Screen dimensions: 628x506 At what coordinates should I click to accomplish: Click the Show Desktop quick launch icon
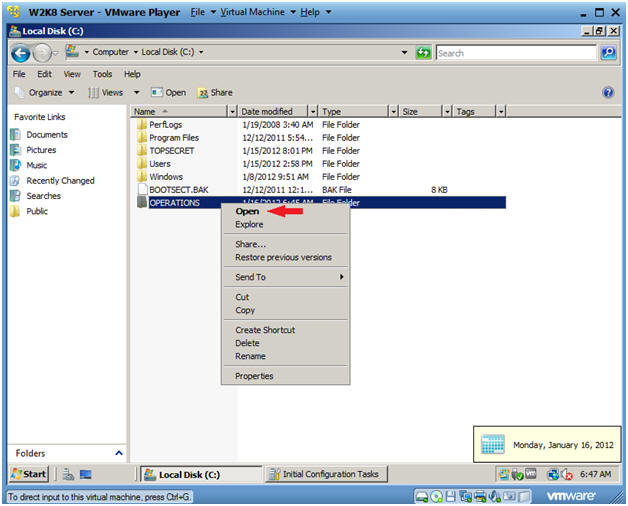[86, 474]
